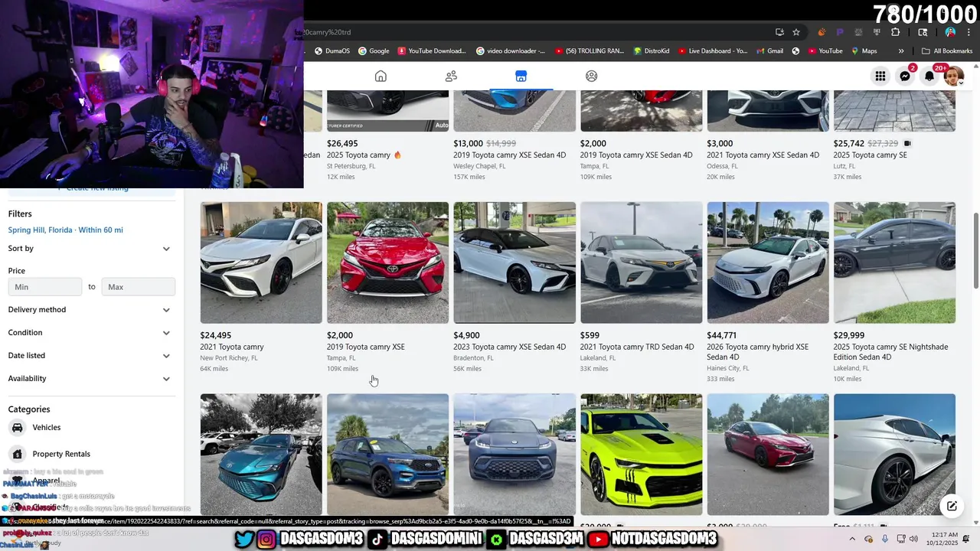The image size is (980, 551).
Task: Click taskbar clock 12:17 AM
Action: tap(942, 540)
